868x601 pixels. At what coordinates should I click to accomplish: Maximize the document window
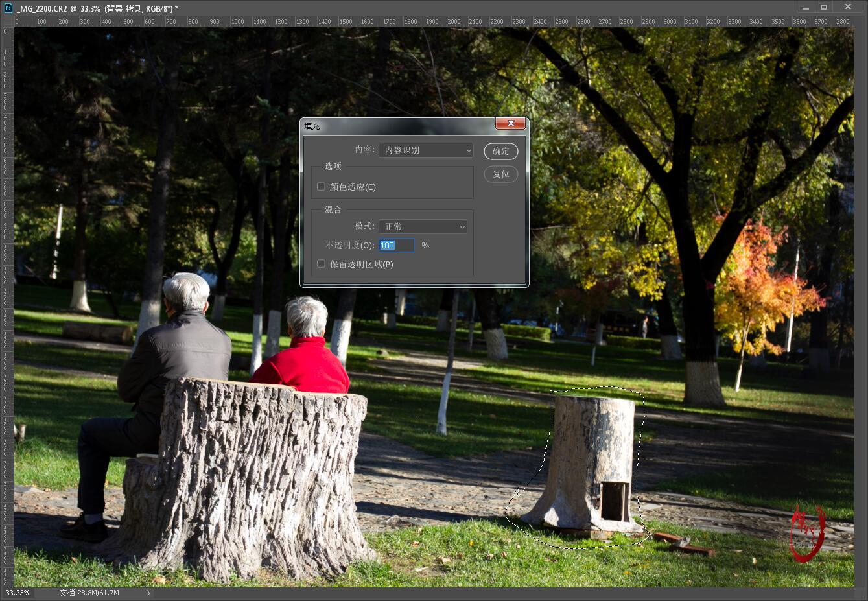(824, 8)
